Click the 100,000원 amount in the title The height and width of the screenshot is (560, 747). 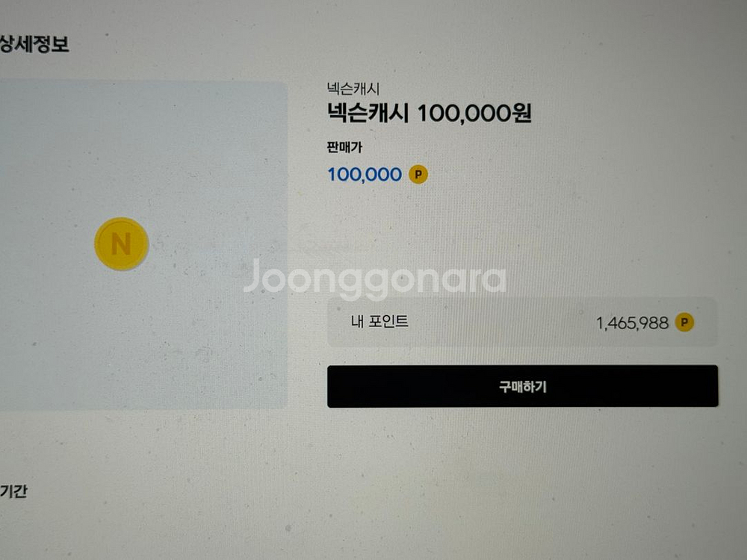click(x=474, y=113)
